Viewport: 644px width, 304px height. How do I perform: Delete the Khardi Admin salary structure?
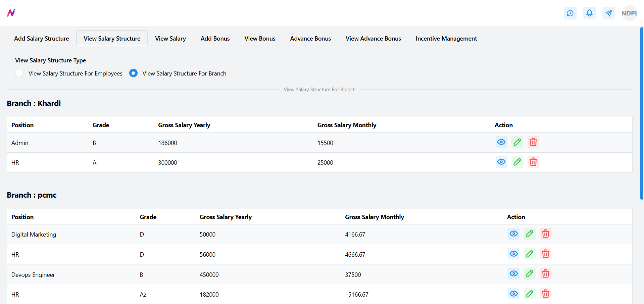coord(533,142)
